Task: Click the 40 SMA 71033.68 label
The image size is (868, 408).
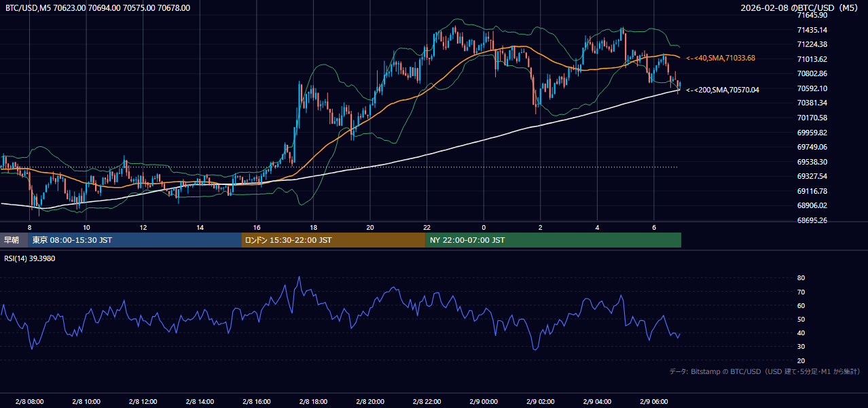Action: point(721,58)
